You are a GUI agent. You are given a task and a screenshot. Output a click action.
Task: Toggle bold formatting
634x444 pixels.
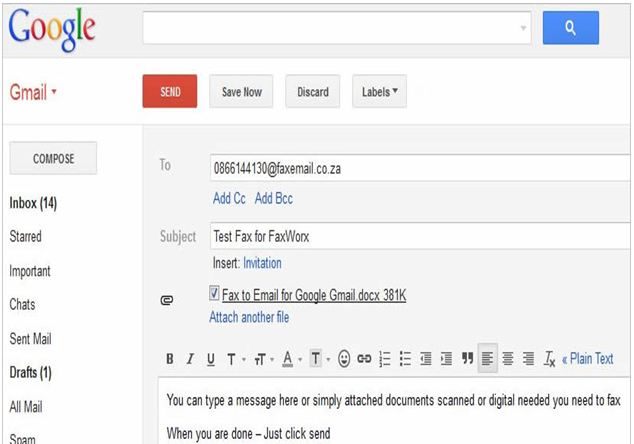tap(170, 359)
